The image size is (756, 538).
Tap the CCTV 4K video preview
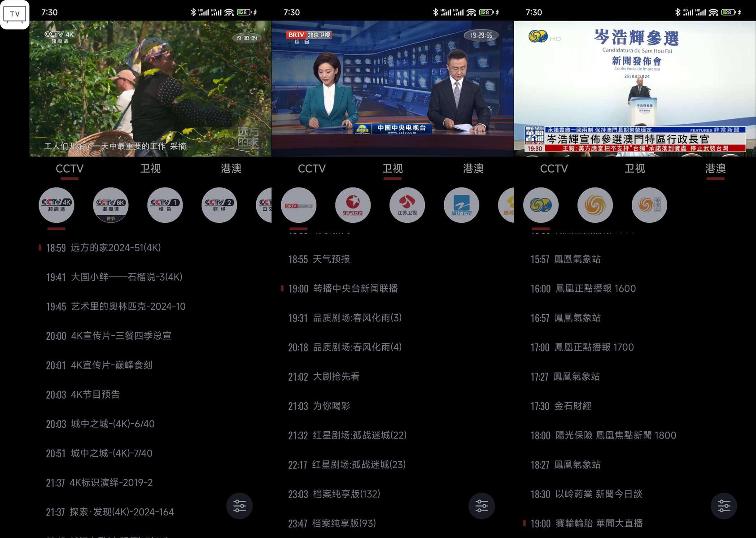coord(150,89)
